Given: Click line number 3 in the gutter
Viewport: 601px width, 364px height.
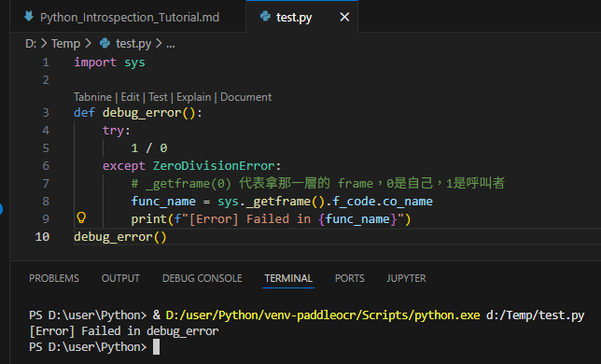Looking at the screenshot, I should (x=46, y=113).
